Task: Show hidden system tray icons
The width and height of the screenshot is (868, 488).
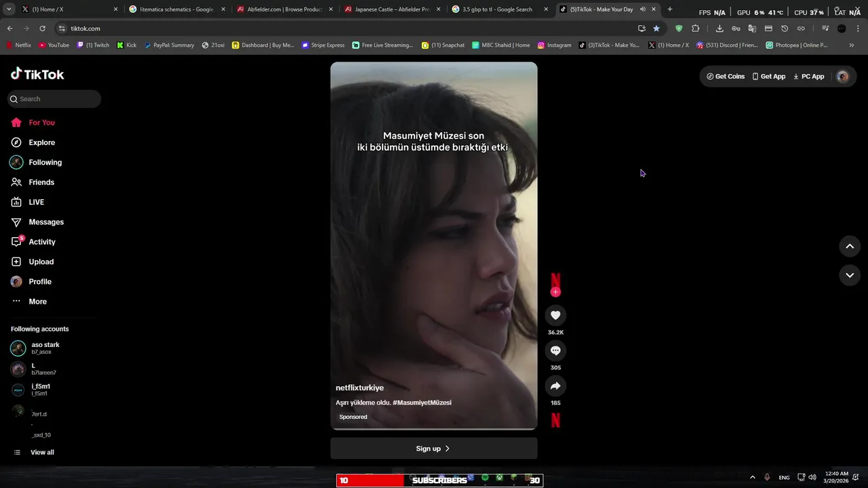Action: pos(752,477)
